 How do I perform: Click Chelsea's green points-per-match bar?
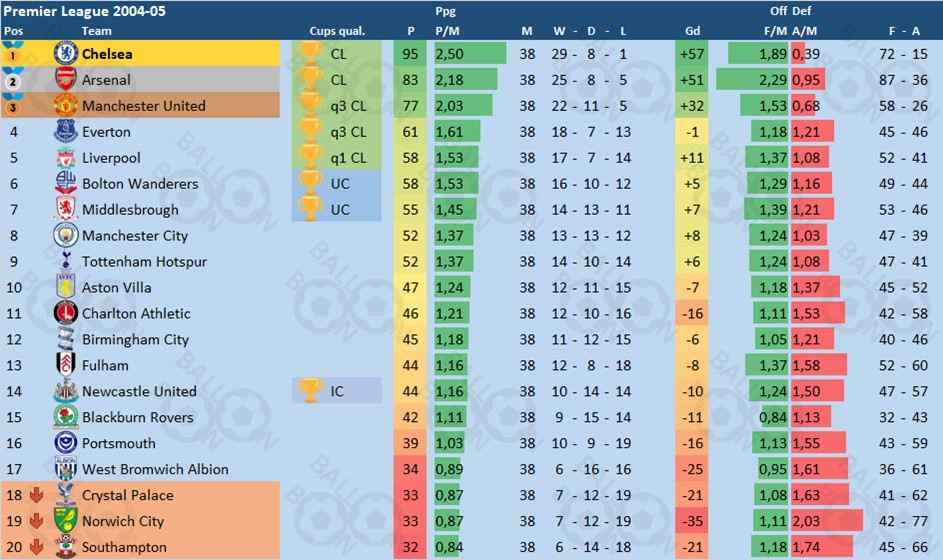coord(470,54)
